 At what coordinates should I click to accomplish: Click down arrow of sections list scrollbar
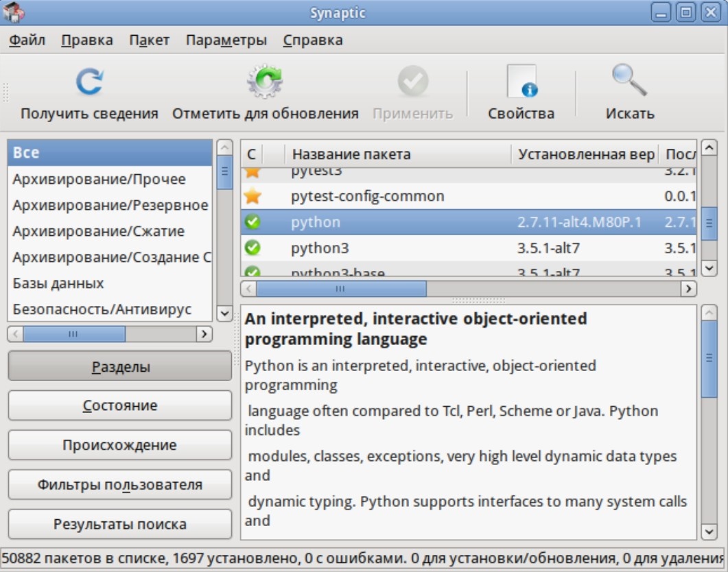225,313
